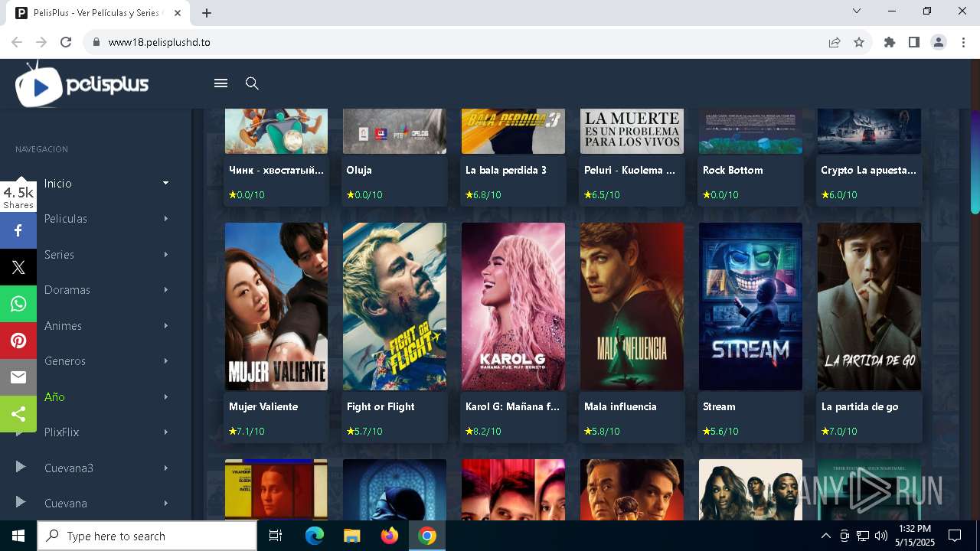Click the Karol G movie poster
Screen dimensions: 980x551
pyautogui.click(x=513, y=306)
